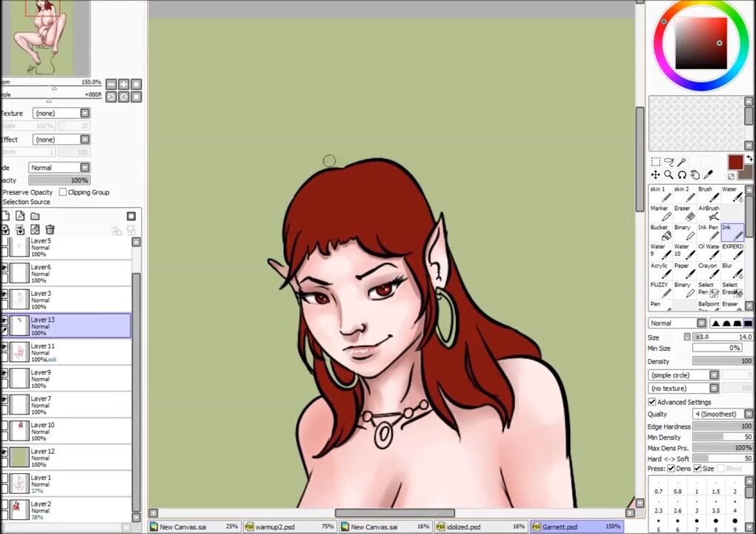
Task: Select the Zoom magnifier tool
Action: 669,175
